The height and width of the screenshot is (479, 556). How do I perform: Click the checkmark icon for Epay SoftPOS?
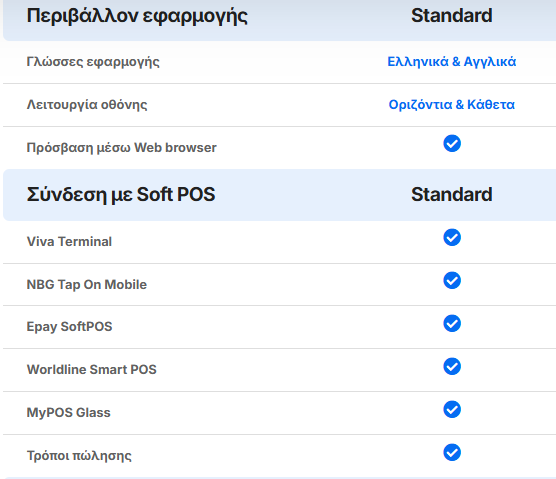pos(452,323)
